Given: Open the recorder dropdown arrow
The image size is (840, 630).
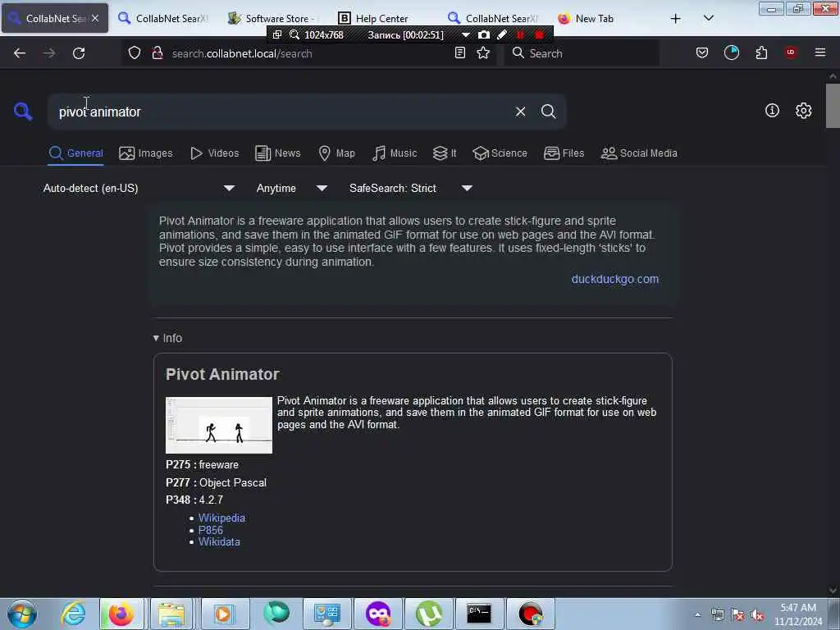Looking at the screenshot, I should pos(466,34).
